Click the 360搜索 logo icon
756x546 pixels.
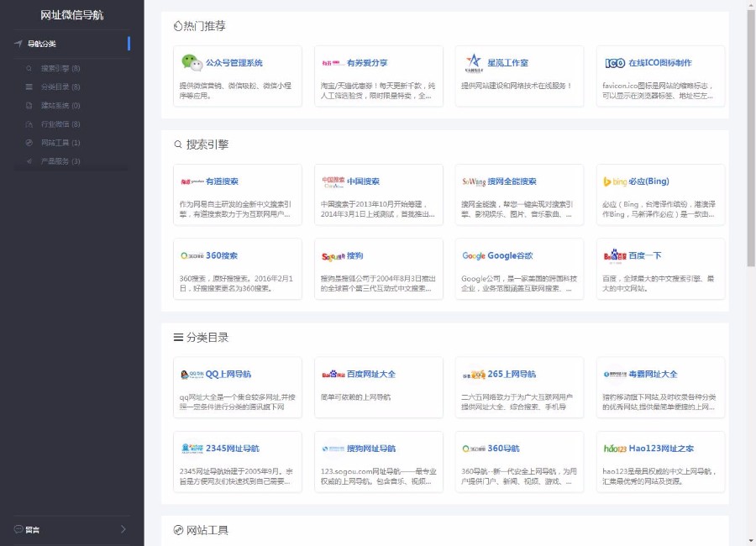pos(192,255)
